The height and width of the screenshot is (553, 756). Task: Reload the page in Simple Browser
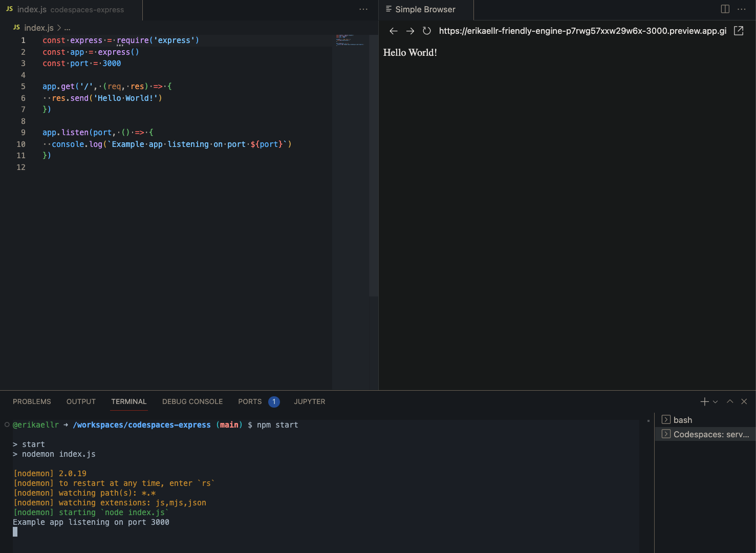click(426, 31)
